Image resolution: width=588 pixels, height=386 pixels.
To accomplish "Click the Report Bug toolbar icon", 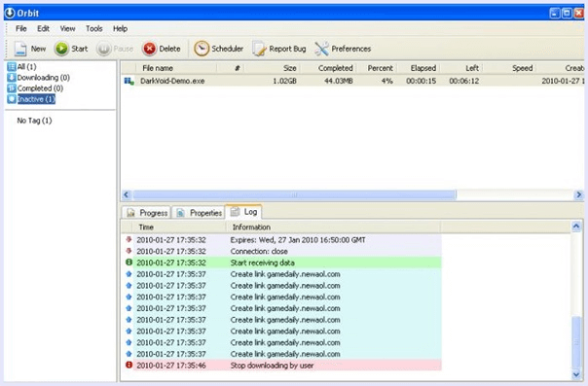I will pyautogui.click(x=259, y=49).
